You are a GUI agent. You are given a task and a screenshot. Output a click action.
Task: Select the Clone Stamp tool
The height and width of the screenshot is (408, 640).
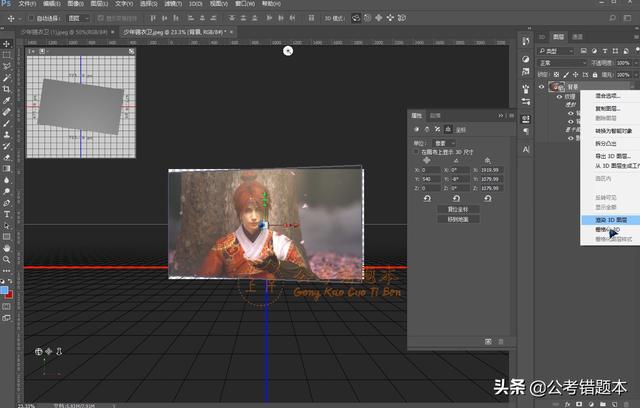click(x=7, y=135)
